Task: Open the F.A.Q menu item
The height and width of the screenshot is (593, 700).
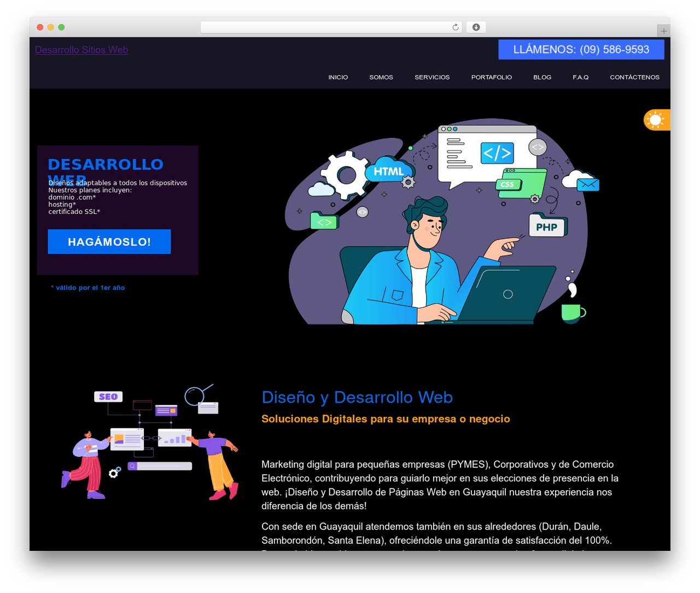Action: pyautogui.click(x=581, y=77)
